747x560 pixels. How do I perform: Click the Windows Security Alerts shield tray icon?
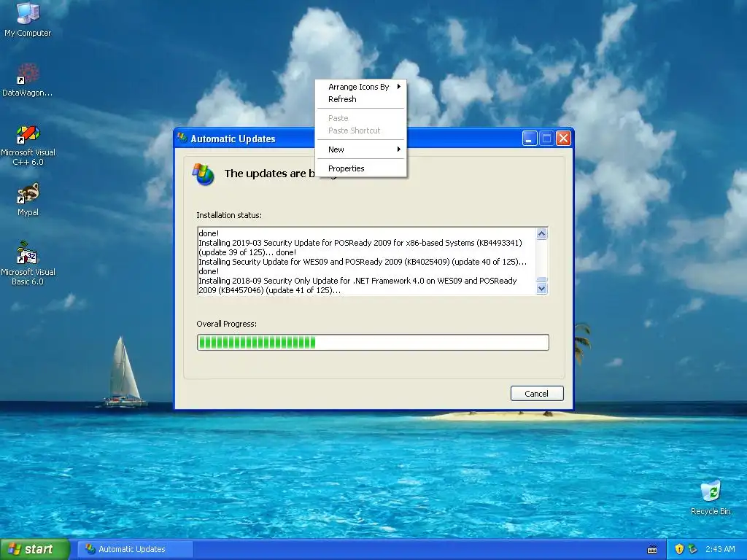pos(679,549)
